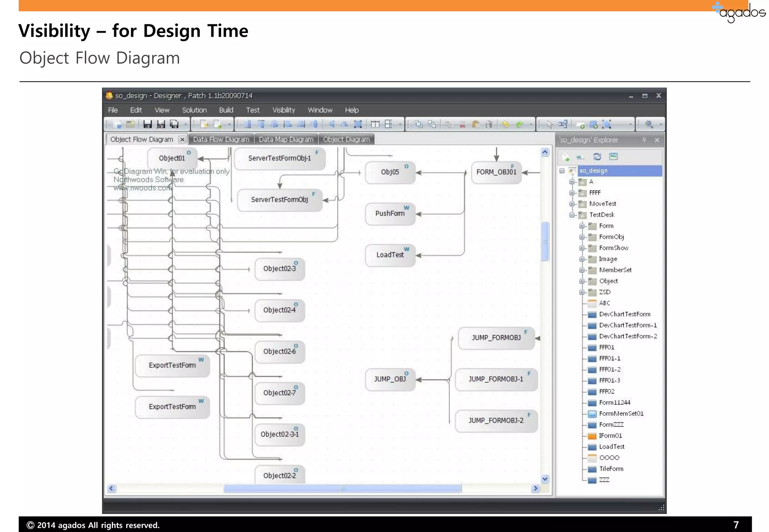Click the clipboard Paste icon
This screenshot has height=532, width=769.
coord(476,124)
